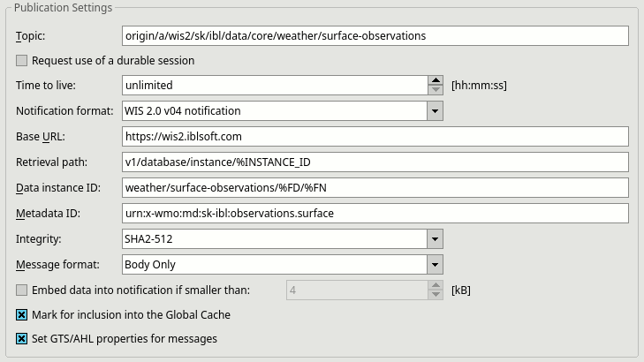Decrease the embed size kB spinner
644x362 pixels.
(436, 295)
